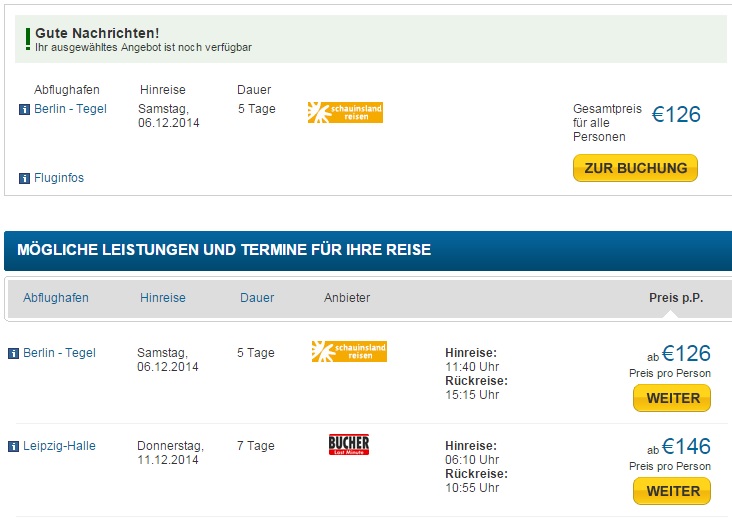Open Berlin - Tegel link in selected offer

tap(70, 109)
